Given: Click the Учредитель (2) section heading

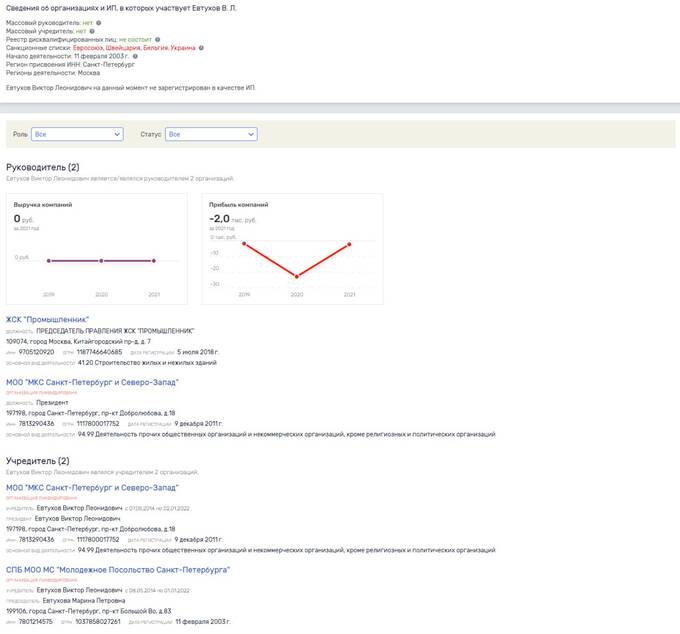Looking at the screenshot, I should (36, 460).
